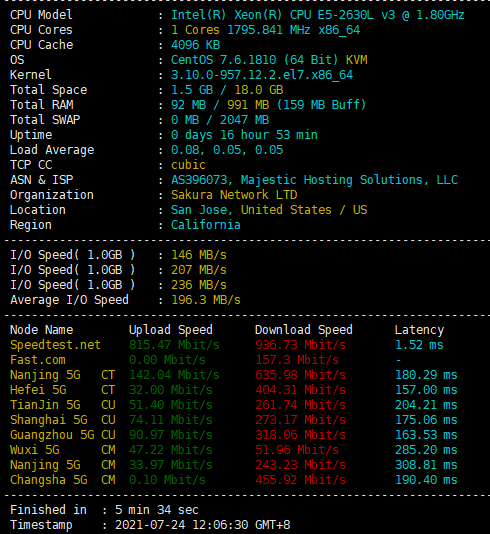Click the Total SWAP value '0 MB / 2047 MB'

pos(220,120)
